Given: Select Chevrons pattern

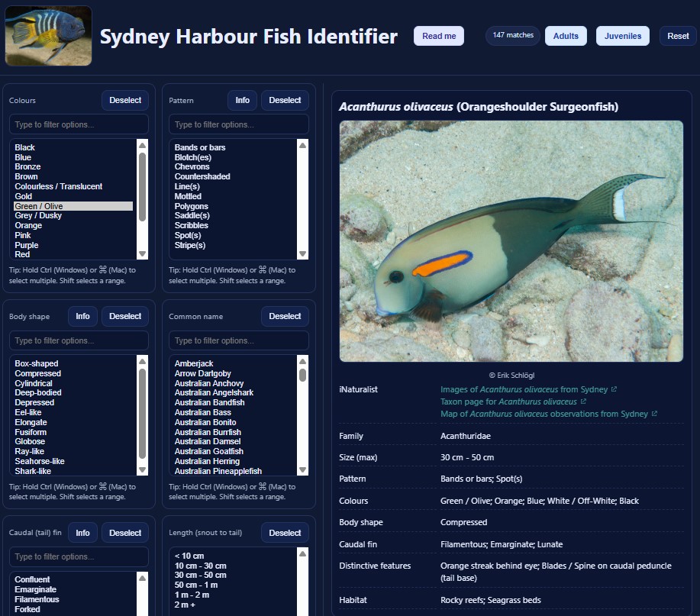Looking at the screenshot, I should (x=234, y=166).
